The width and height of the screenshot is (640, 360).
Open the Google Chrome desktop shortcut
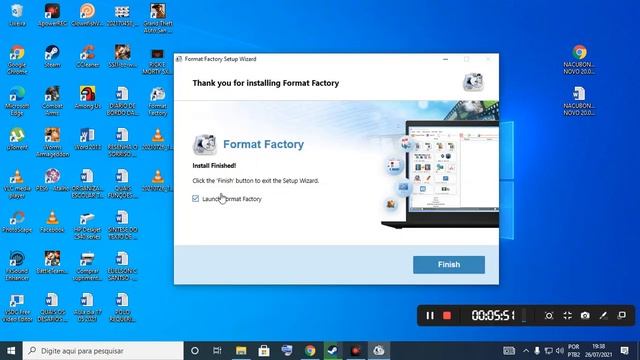point(17,60)
